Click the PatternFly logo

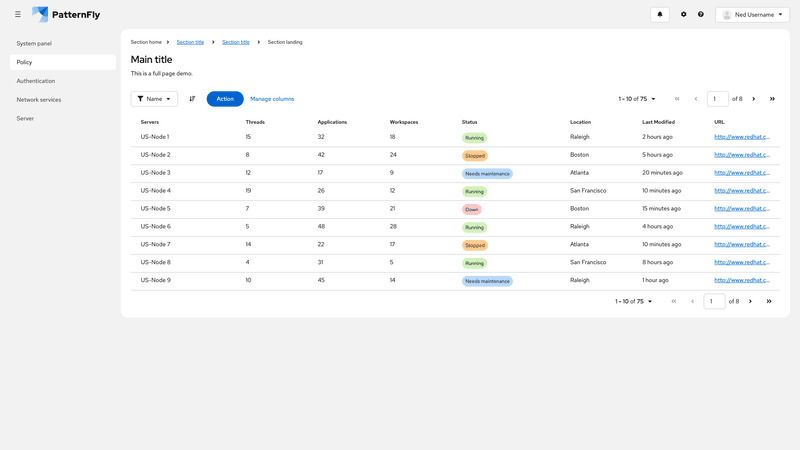(66, 15)
